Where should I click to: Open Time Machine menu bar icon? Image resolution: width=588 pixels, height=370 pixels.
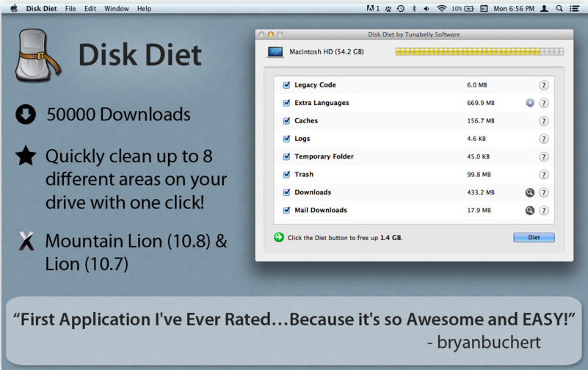[401, 8]
